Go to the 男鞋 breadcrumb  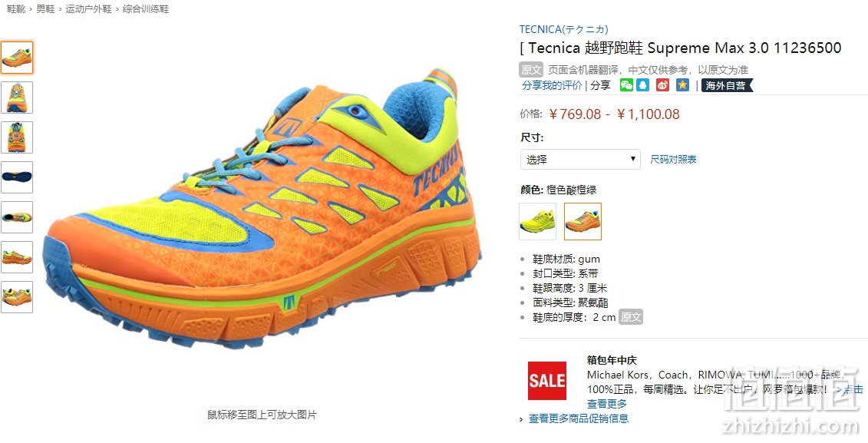coord(45,9)
